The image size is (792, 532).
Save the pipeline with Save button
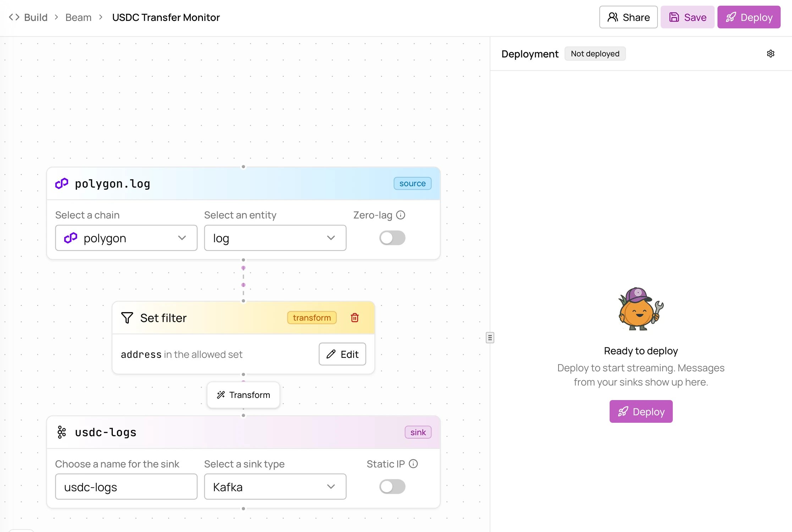pyautogui.click(x=687, y=17)
